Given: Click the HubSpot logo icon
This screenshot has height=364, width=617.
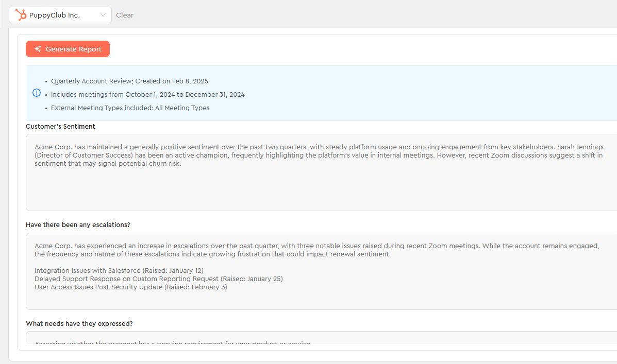Looking at the screenshot, I should click(x=21, y=15).
